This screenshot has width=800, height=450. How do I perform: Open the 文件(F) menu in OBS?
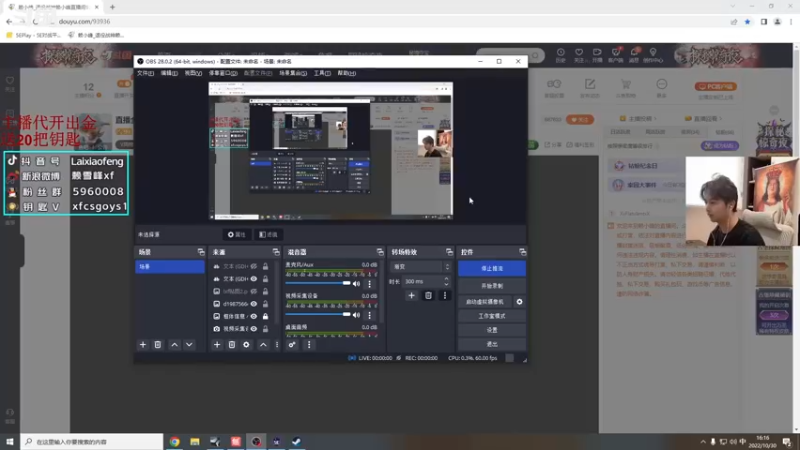point(145,73)
